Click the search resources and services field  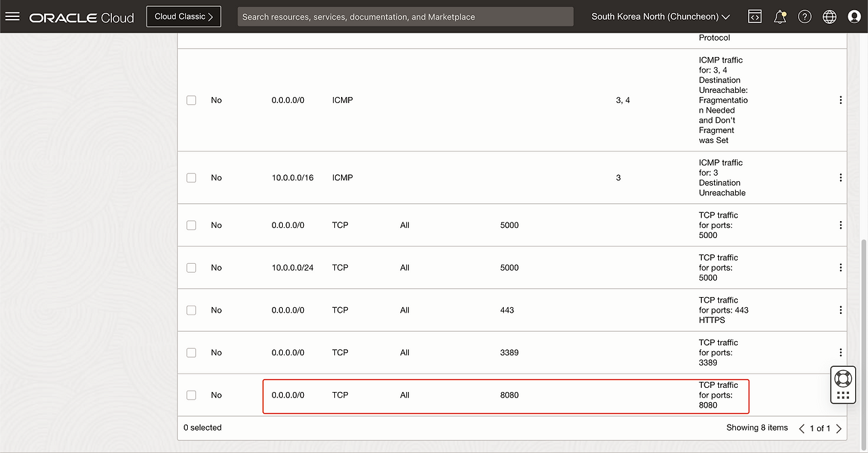(x=405, y=17)
